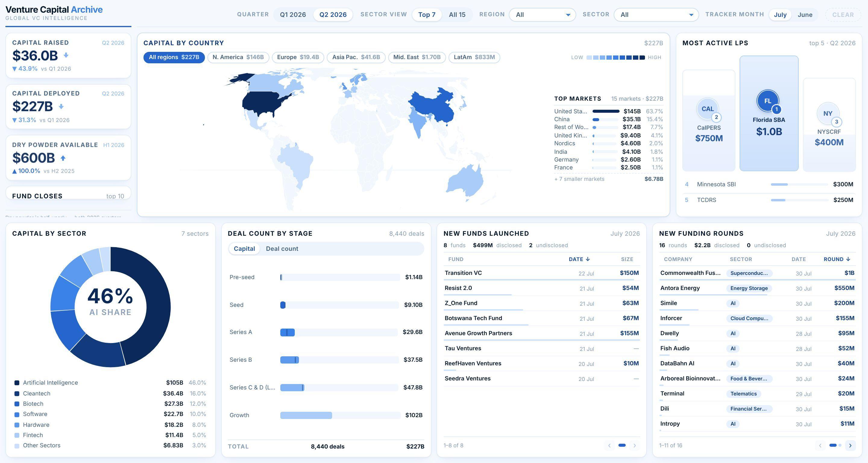Click the Energy Storage sector tag
This screenshot has height=463, width=868.
(749, 288)
